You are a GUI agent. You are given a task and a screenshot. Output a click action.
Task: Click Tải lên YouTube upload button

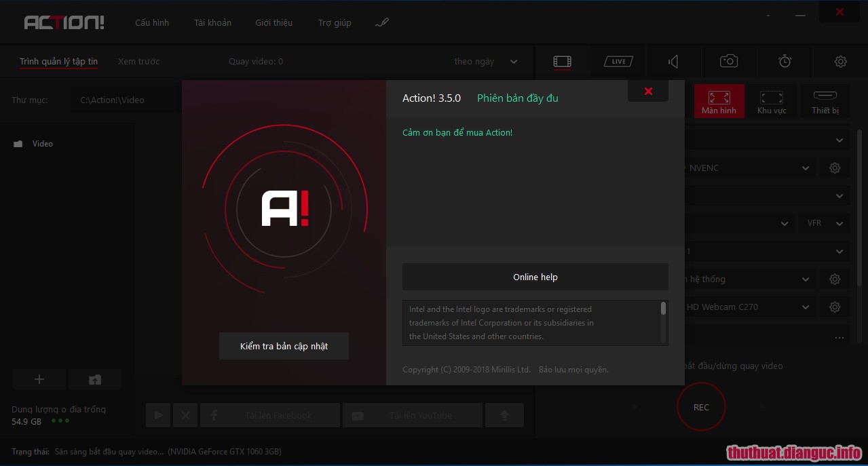[x=413, y=415]
